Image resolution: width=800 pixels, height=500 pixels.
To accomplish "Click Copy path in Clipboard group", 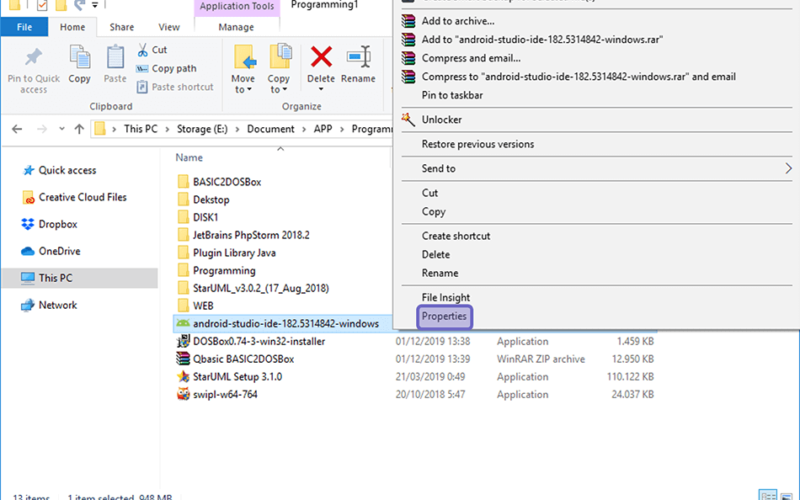I will [x=166, y=68].
